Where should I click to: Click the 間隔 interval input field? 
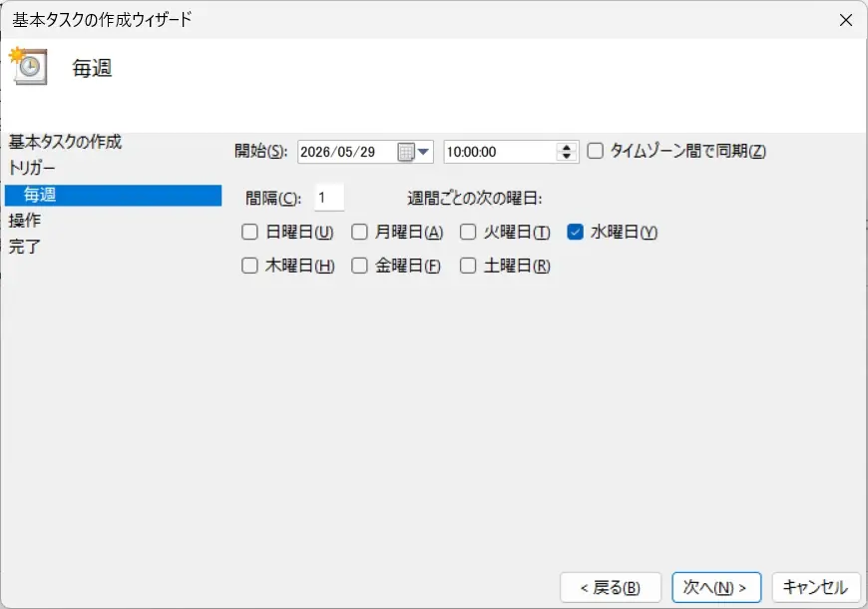tap(329, 198)
